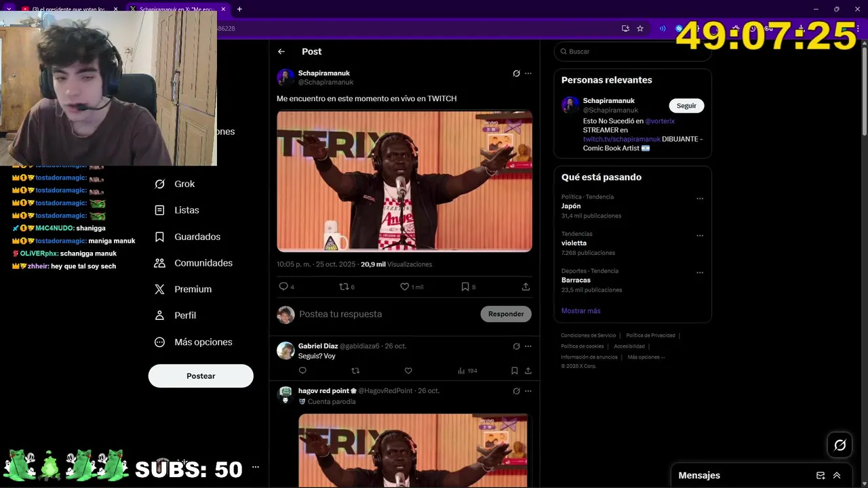Screen dimensions: 868x488
Task: Open twitch.tv/schapiramanuk link
Action: pyautogui.click(x=622, y=139)
